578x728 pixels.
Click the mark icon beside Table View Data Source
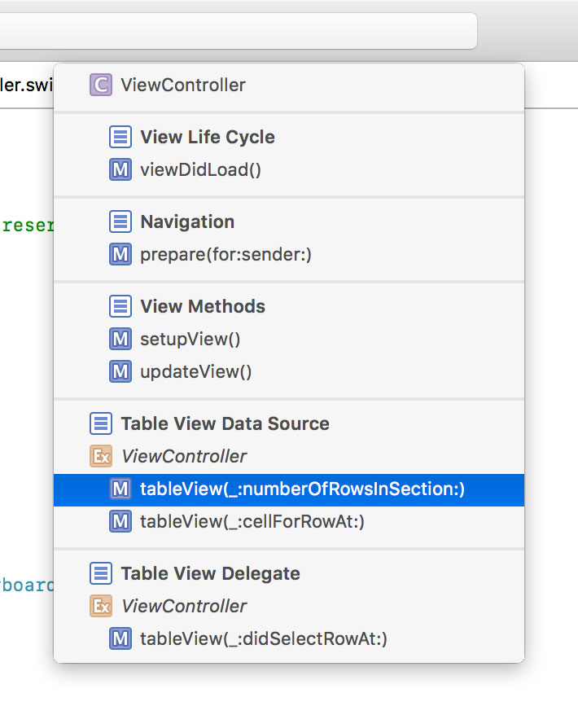pyautogui.click(x=101, y=423)
